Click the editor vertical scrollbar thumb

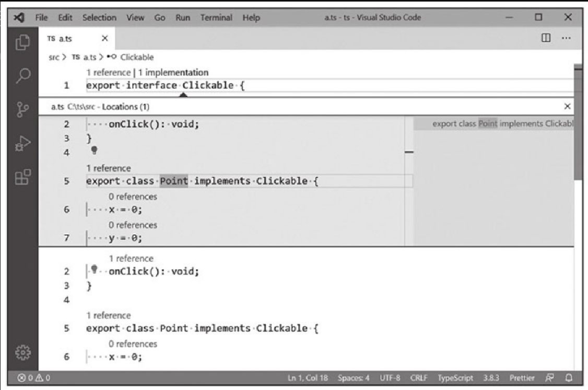578,122
